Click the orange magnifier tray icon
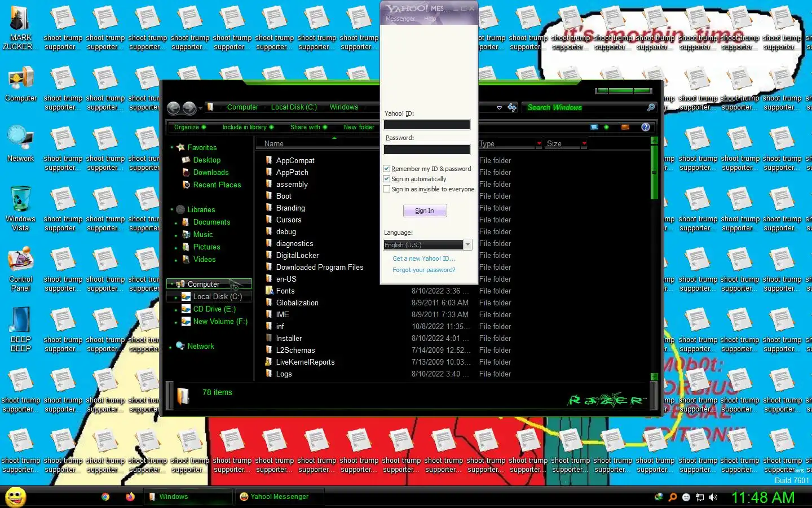The height and width of the screenshot is (508, 812). 672,497
